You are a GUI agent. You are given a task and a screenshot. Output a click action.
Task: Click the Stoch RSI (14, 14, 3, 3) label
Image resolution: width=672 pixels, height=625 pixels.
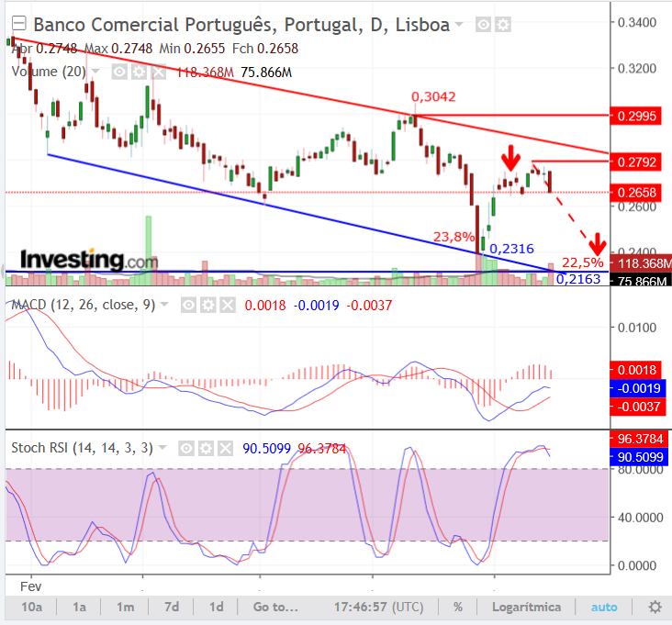(82, 448)
